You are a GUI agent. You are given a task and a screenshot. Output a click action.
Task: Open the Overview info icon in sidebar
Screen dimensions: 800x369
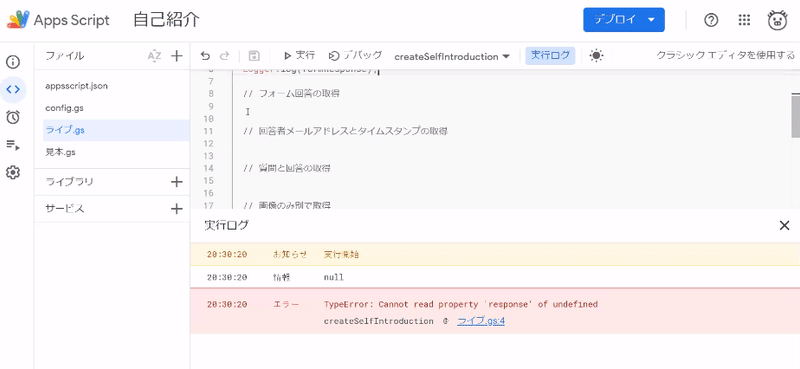(x=13, y=62)
